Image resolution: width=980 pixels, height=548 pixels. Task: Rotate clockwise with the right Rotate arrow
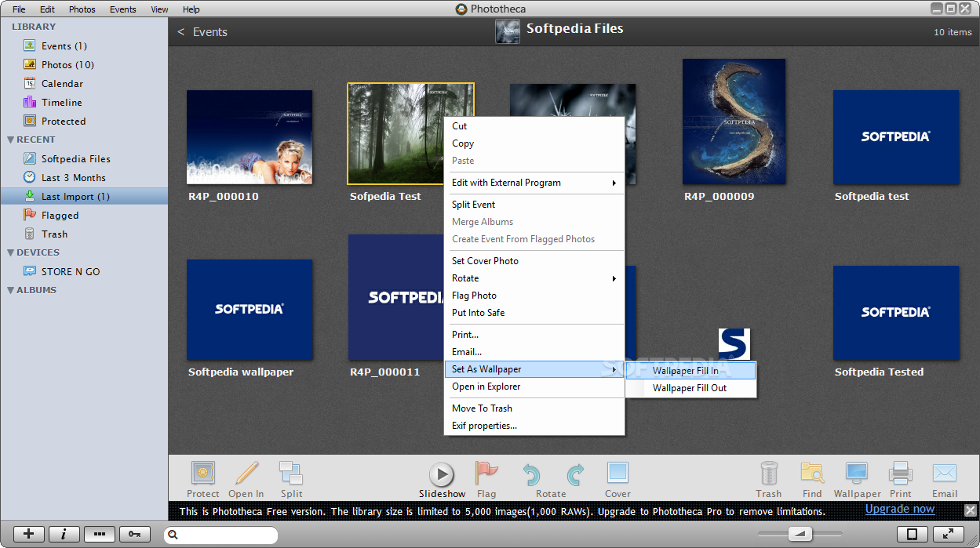tap(575, 474)
